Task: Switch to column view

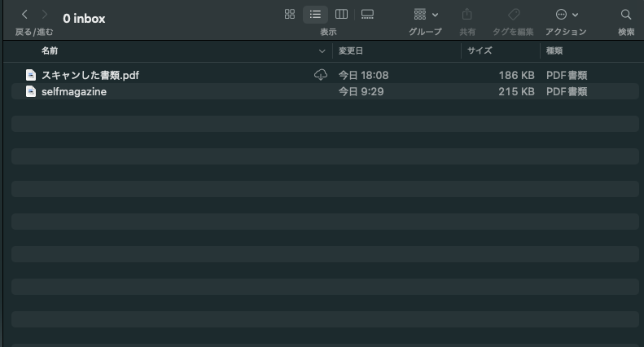Action: (341, 15)
